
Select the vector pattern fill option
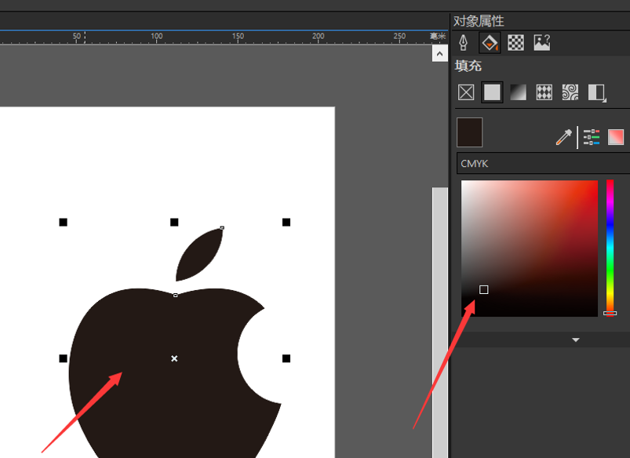544,92
